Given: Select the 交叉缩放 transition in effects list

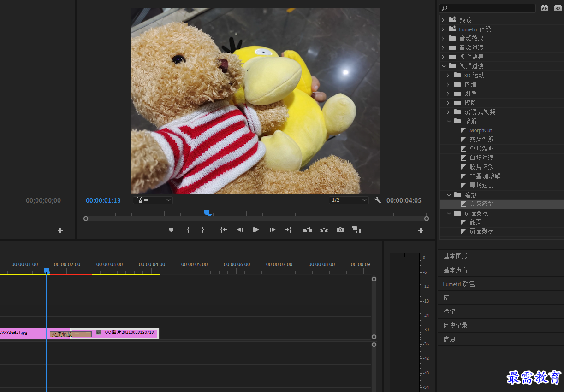Looking at the screenshot, I should 481,204.
